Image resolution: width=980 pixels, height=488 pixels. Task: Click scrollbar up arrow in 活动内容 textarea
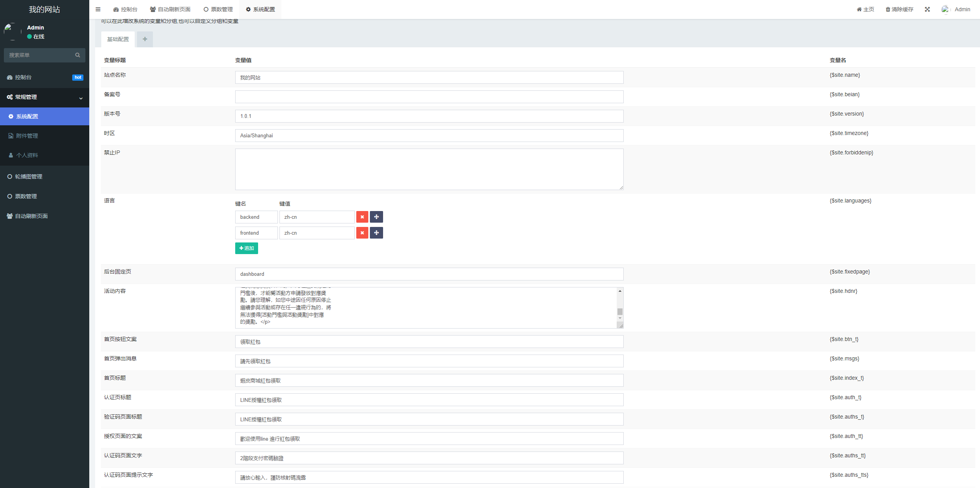[x=620, y=291]
